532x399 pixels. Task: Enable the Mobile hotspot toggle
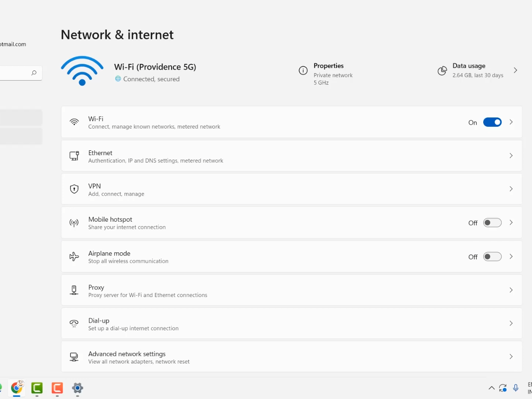pyautogui.click(x=492, y=223)
